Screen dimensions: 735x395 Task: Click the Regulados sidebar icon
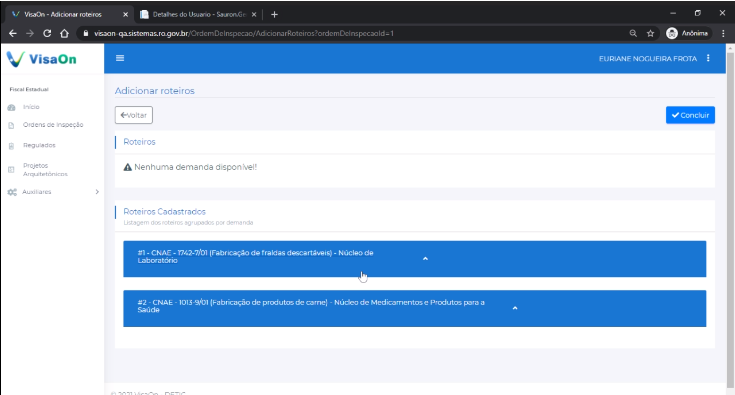(x=12, y=146)
